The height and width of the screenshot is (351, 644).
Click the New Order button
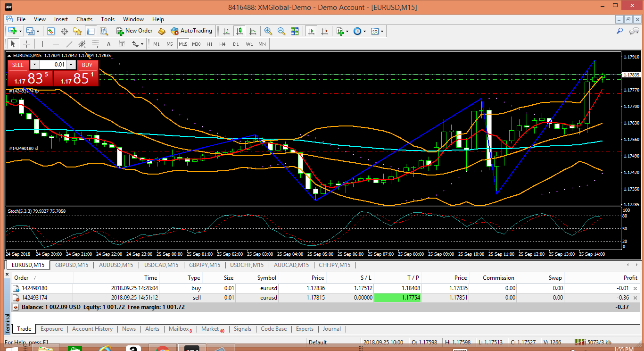coord(134,31)
